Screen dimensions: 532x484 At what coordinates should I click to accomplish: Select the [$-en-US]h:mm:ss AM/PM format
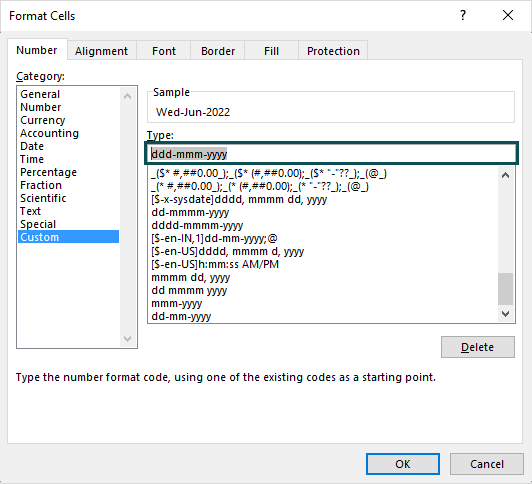click(323, 264)
